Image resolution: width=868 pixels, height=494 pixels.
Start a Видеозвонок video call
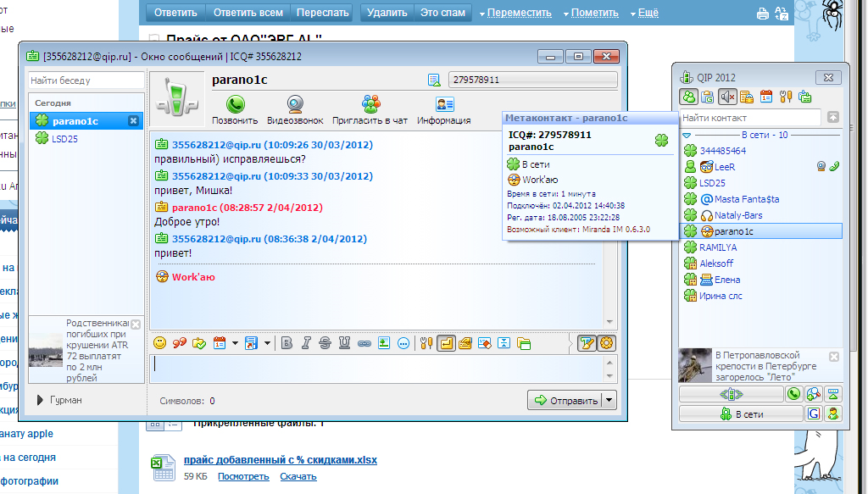pos(295,110)
